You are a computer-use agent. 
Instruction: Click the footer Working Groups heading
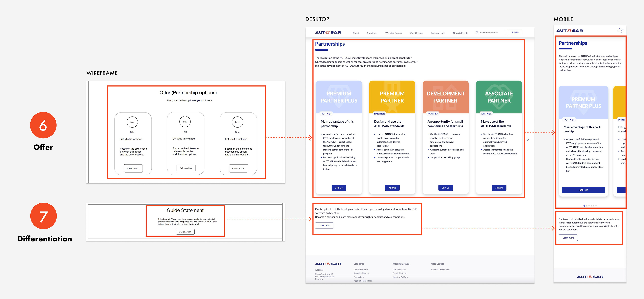[x=401, y=264]
